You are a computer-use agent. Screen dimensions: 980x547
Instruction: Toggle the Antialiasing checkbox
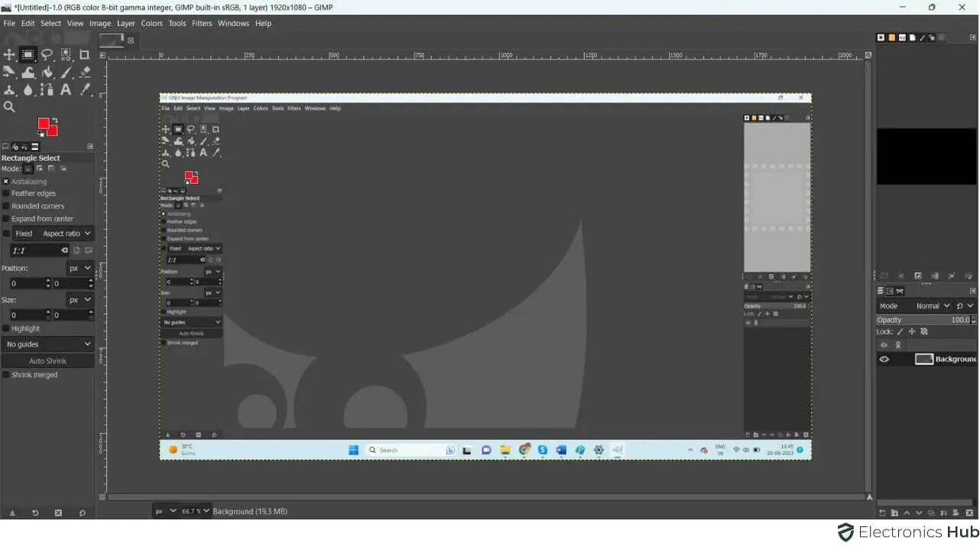(6, 182)
